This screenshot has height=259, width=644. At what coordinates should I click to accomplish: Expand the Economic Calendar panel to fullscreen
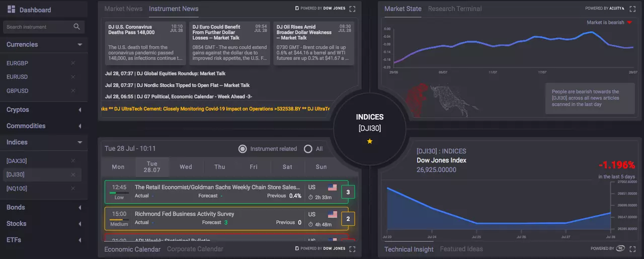pos(352,248)
